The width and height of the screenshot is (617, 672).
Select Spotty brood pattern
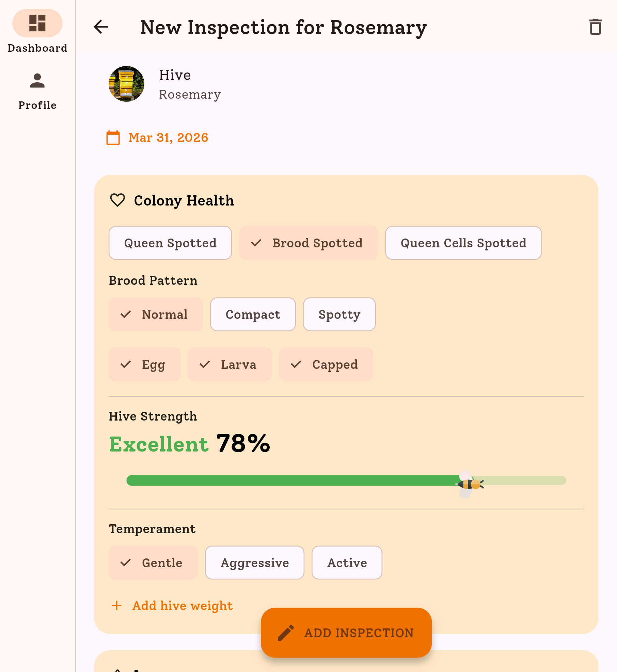coord(339,314)
